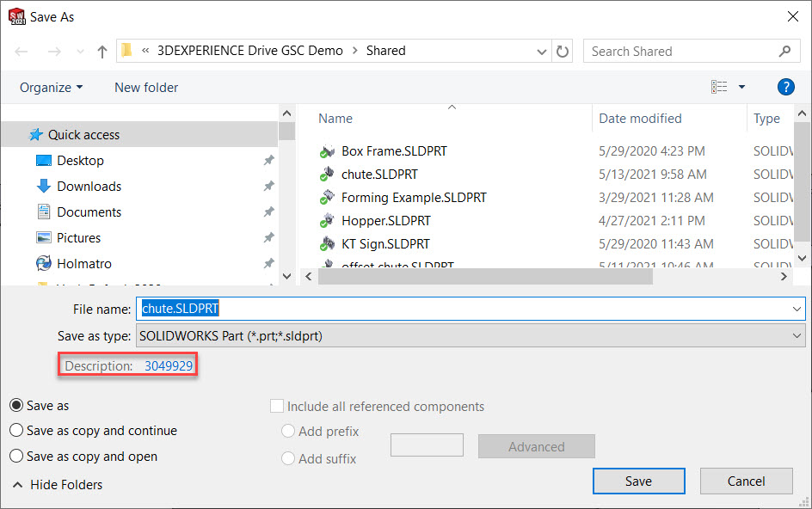Click date 4/27/2021 2:11 PM for Hopper
The image size is (812, 509).
click(651, 221)
